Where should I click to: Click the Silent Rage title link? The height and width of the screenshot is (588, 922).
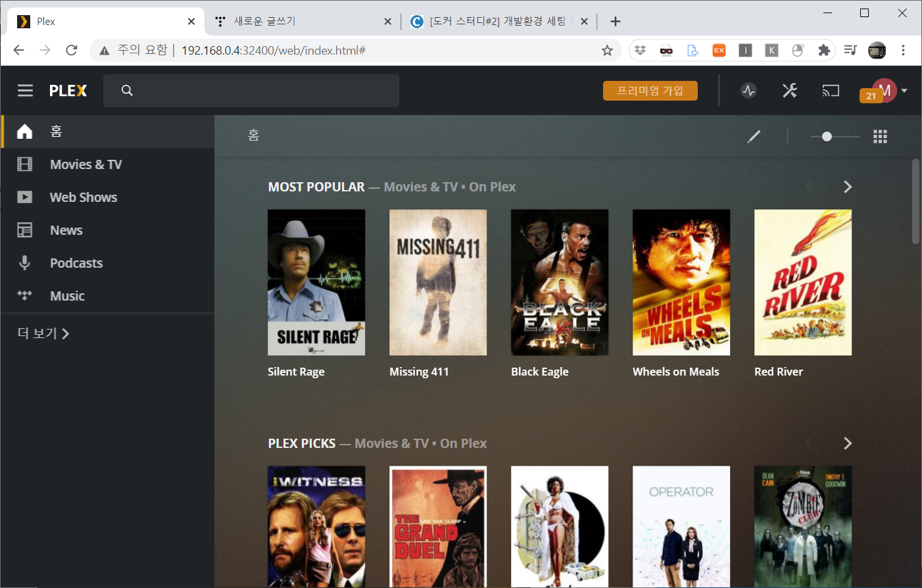[296, 372]
